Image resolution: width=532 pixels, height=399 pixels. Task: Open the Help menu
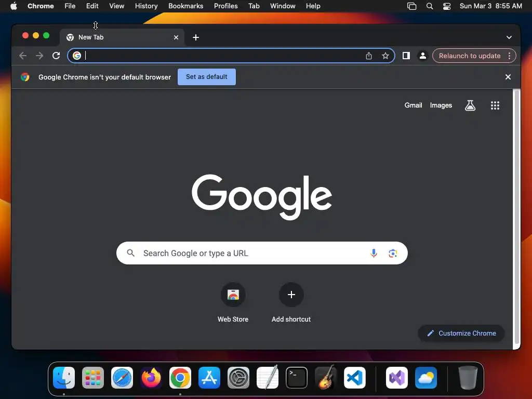pyautogui.click(x=313, y=6)
